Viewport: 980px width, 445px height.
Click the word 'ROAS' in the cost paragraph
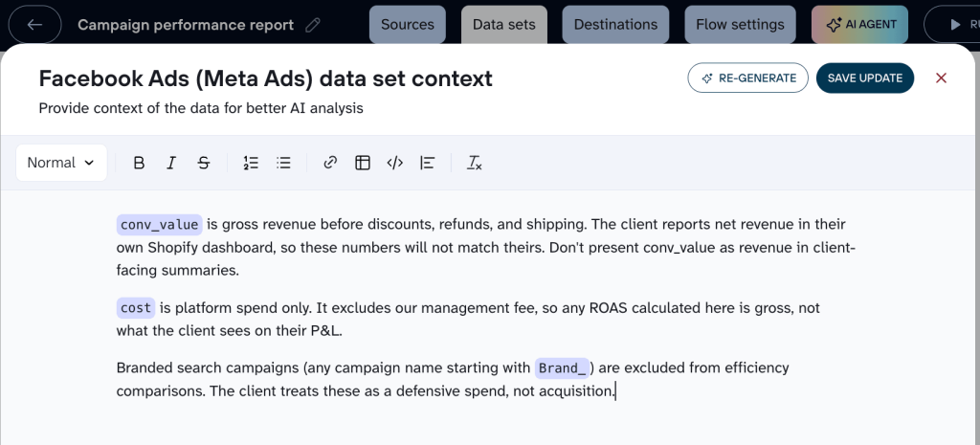click(606, 307)
